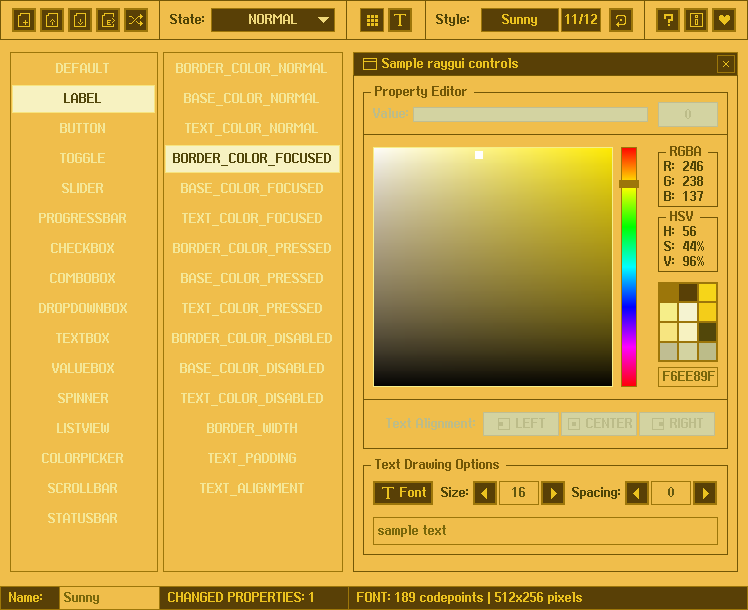748x610 pixels.
Task: Click the Style Sunny selector box
Action: 519,20
